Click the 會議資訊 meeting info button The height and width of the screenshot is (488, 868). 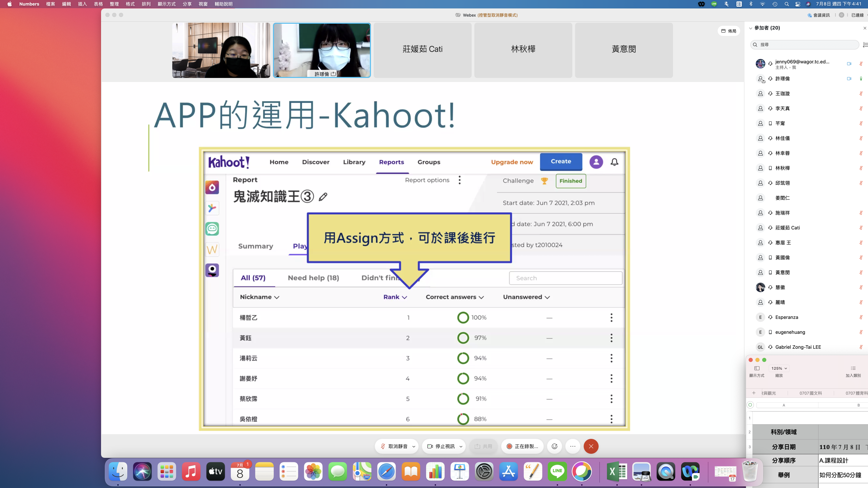(818, 15)
